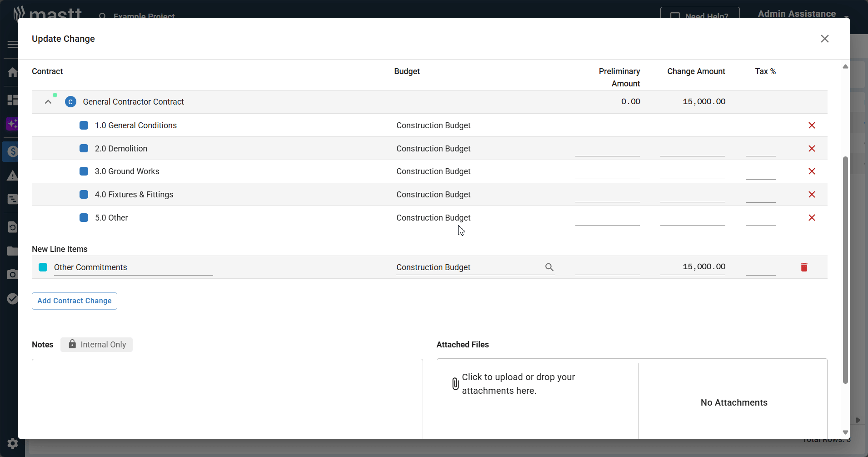Click the Change Amount field for 2.0 Demolition
This screenshot has width=868, height=457.
point(692,149)
